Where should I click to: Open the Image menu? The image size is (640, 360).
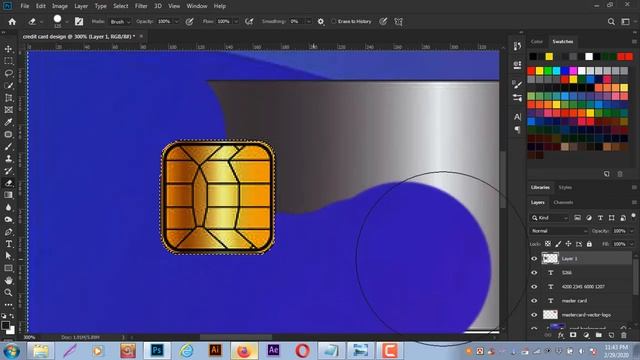[x=60, y=6]
